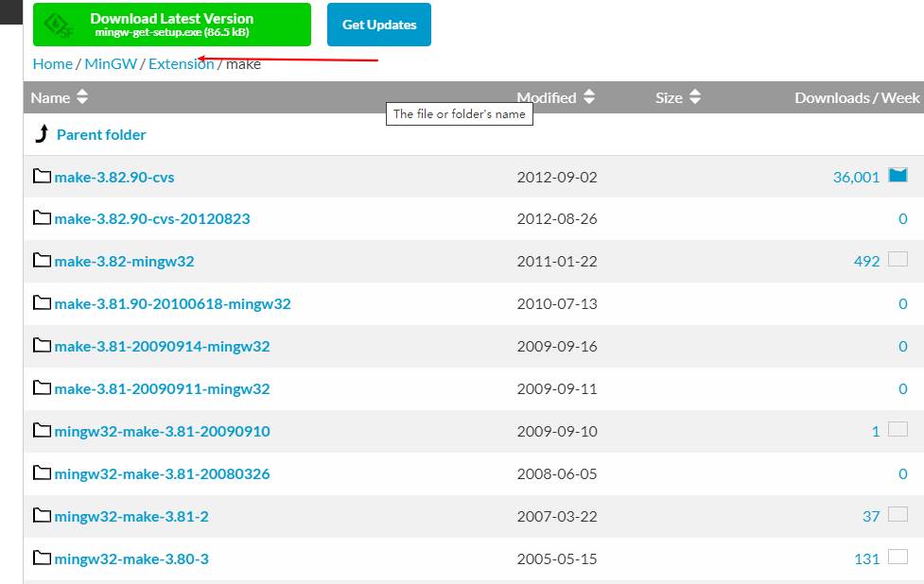Open mingw32-make-3.81-20090910 folder link
Image resolution: width=924 pixels, height=584 pixels.
click(162, 432)
